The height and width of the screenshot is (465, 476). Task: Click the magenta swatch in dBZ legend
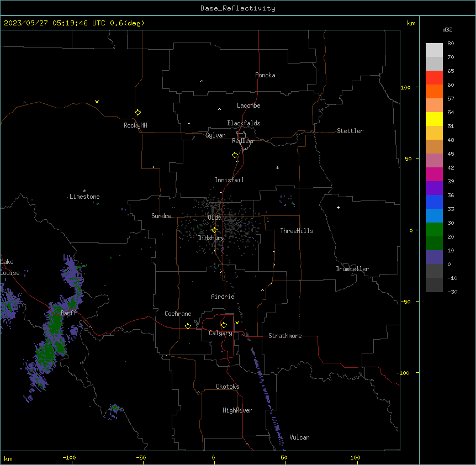[x=434, y=174]
